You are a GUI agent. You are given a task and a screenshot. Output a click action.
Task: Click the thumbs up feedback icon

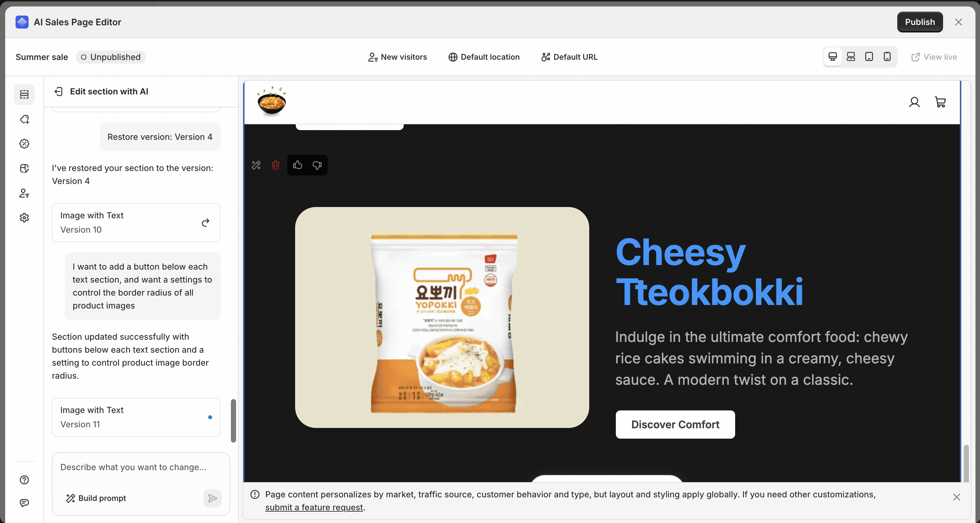(297, 165)
